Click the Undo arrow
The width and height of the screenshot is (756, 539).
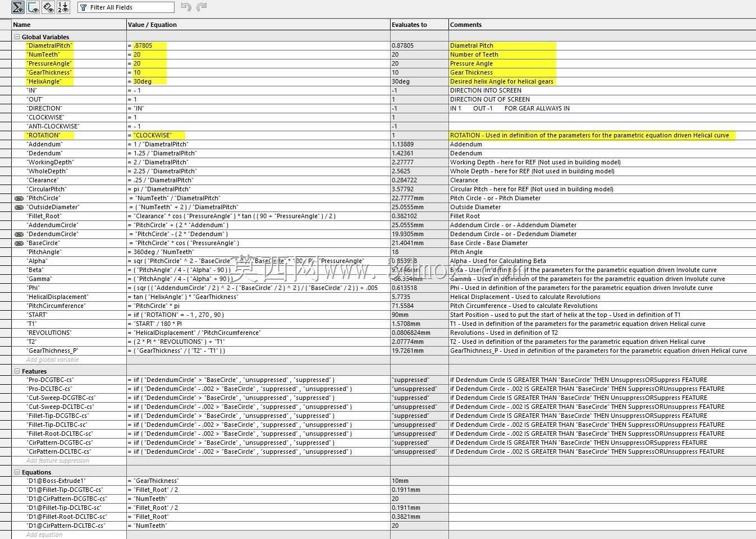tap(186, 7)
